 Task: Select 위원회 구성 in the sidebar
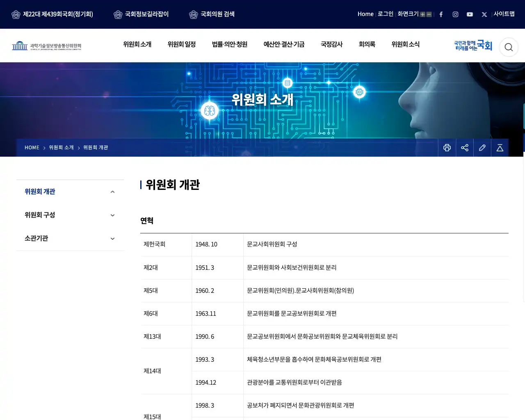(x=40, y=215)
